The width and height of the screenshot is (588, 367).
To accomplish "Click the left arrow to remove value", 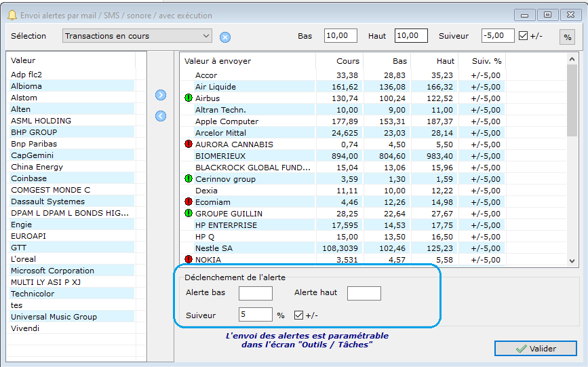I will click(x=161, y=116).
